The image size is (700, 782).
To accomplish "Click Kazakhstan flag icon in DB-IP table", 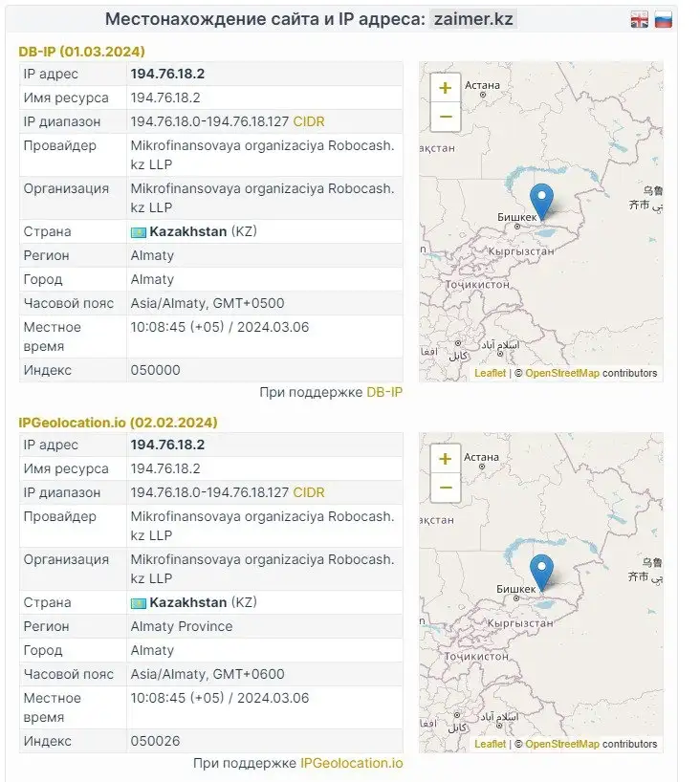I will (138, 232).
